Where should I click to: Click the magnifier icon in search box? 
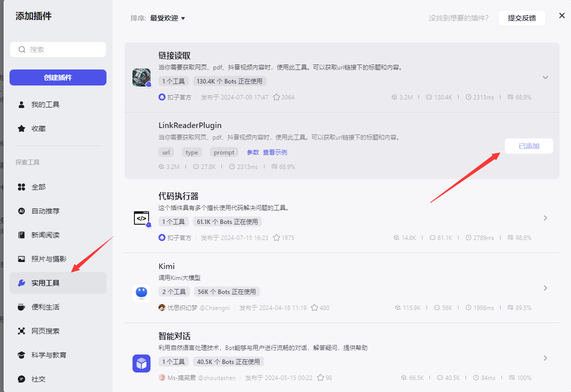pyautogui.click(x=22, y=49)
